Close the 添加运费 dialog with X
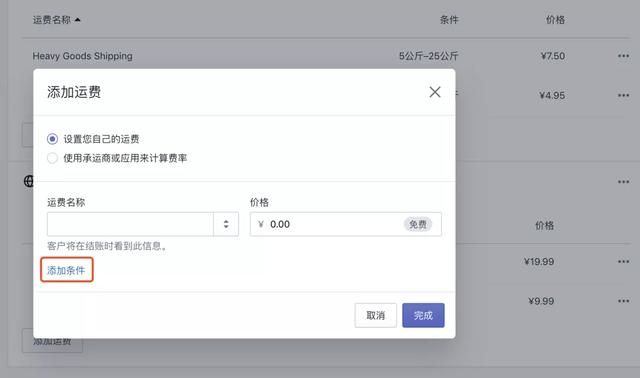 click(435, 92)
